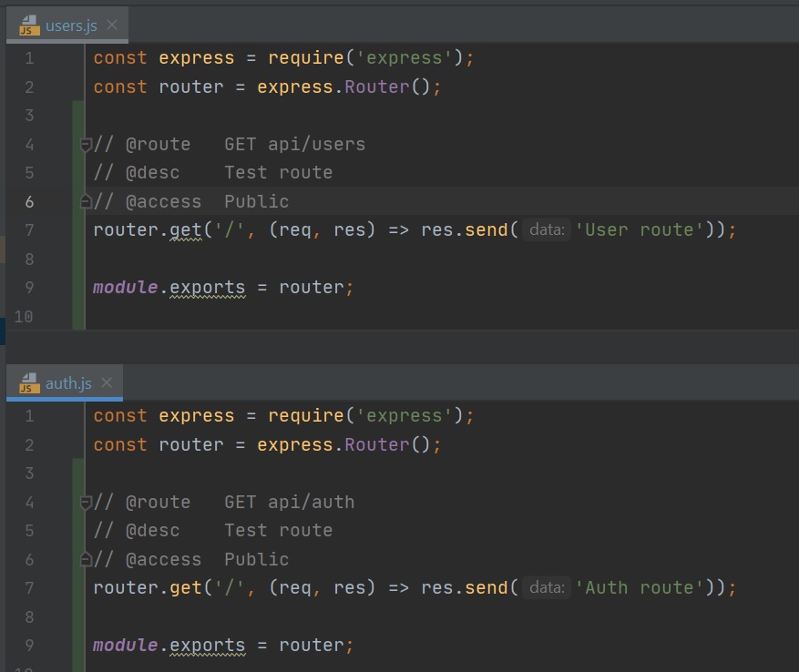
Task: Click the 'data:' parameter hint before 'Auth route'
Action: [x=547, y=588]
